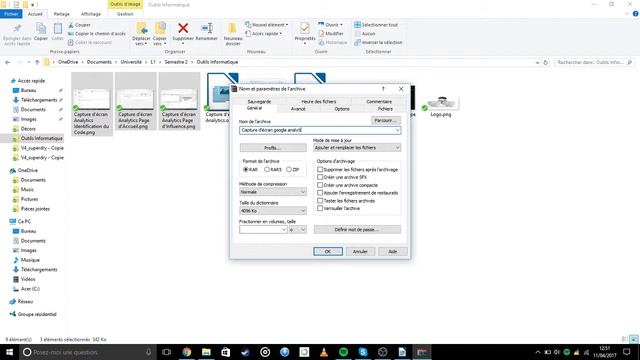
Task: Open the volume size combo box
Action: tap(263, 230)
